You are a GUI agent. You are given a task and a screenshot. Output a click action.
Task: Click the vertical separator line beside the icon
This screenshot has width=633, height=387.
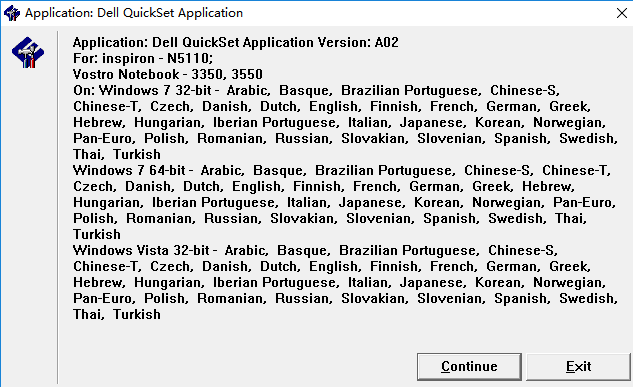58,207
